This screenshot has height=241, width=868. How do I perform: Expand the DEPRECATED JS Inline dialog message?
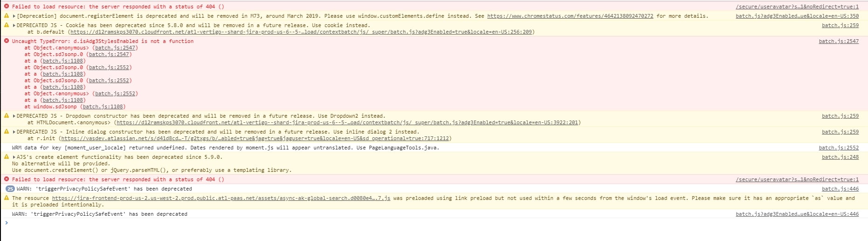pos(14,132)
